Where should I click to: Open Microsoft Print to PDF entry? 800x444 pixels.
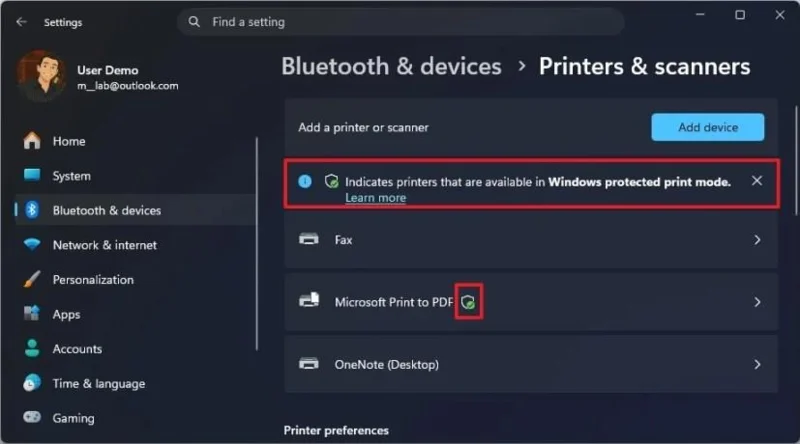click(x=531, y=302)
